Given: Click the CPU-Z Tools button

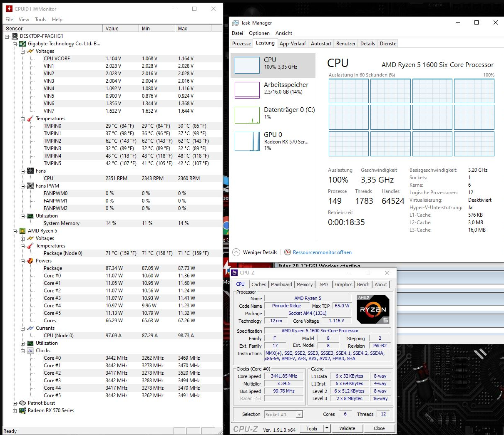Looking at the screenshot, I should [312, 428].
